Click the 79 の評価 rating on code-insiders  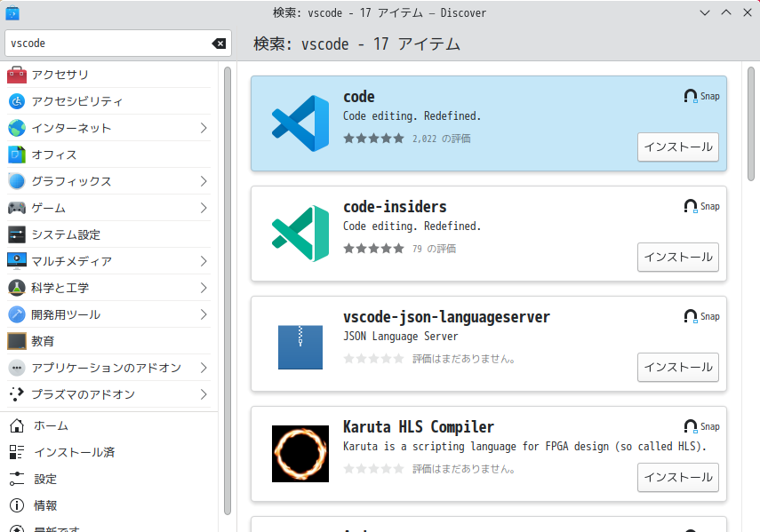point(434,249)
